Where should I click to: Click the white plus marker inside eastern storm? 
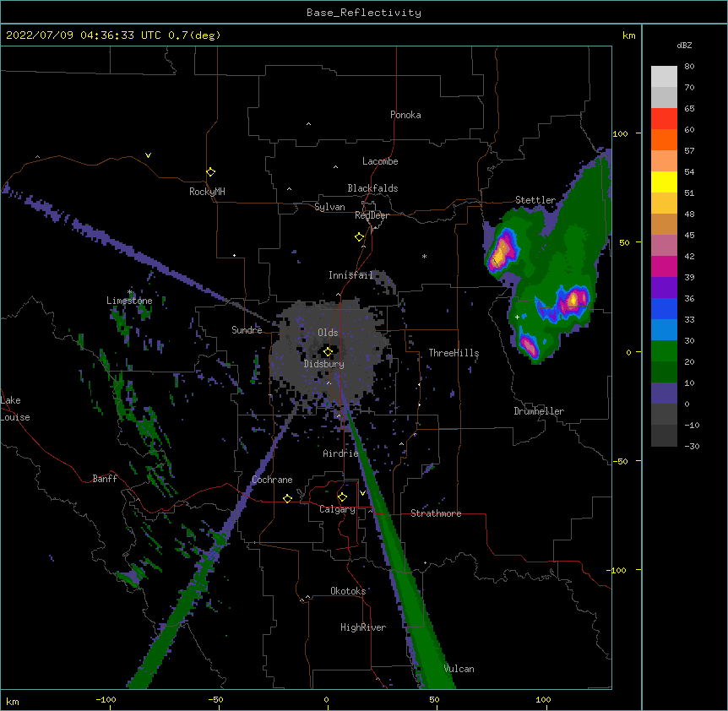coord(517,317)
